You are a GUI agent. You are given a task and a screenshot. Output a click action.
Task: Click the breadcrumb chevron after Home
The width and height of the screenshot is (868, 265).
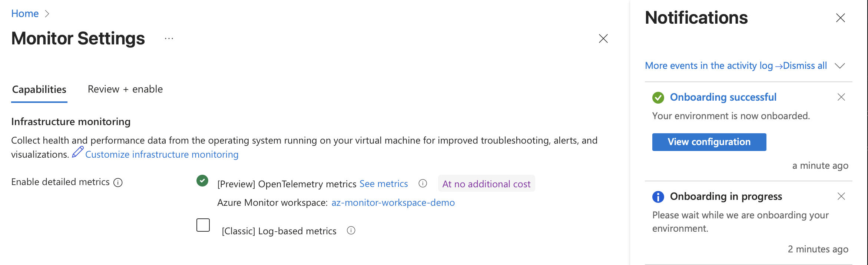[47, 14]
